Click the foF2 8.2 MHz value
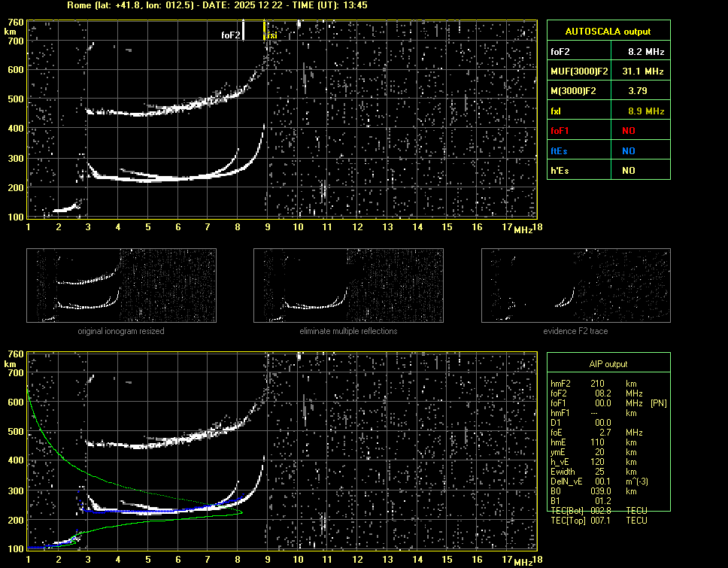Screen dimensions: 728x568 click(x=645, y=52)
